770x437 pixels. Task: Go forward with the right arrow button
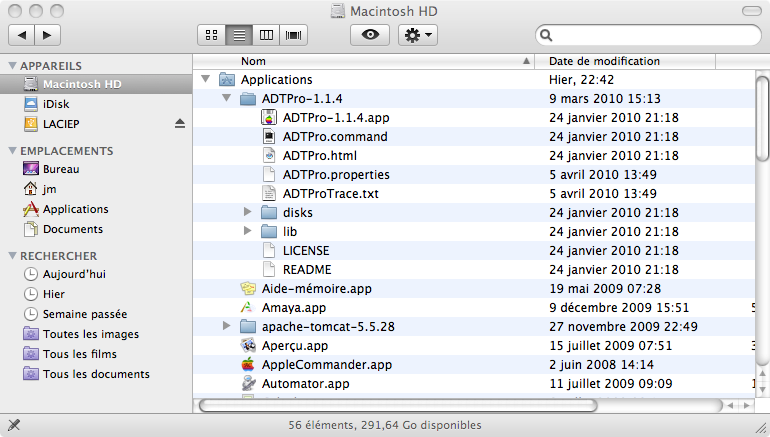[x=48, y=35]
